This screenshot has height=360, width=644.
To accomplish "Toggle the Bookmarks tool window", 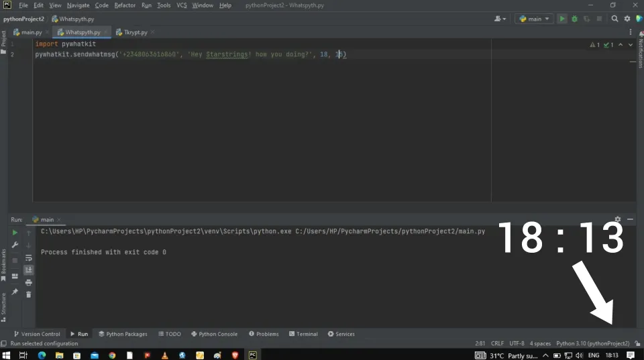I will 3,265.
